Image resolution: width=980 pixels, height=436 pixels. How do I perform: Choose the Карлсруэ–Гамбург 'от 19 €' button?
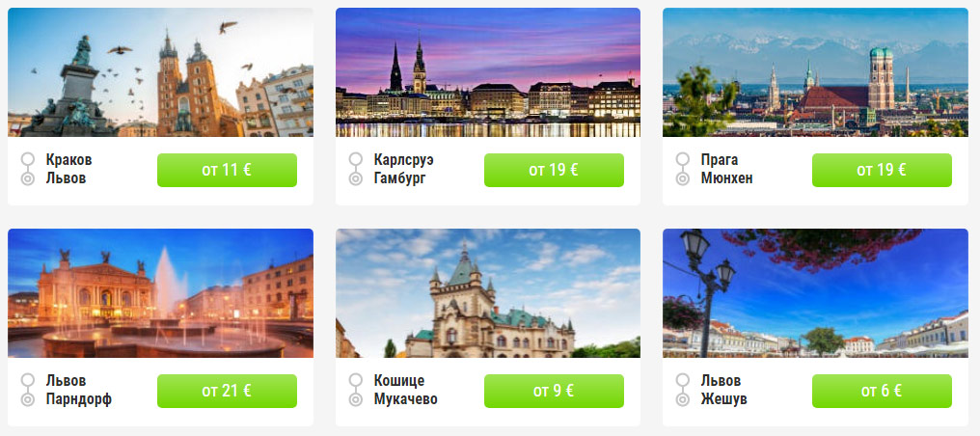pyautogui.click(x=554, y=170)
